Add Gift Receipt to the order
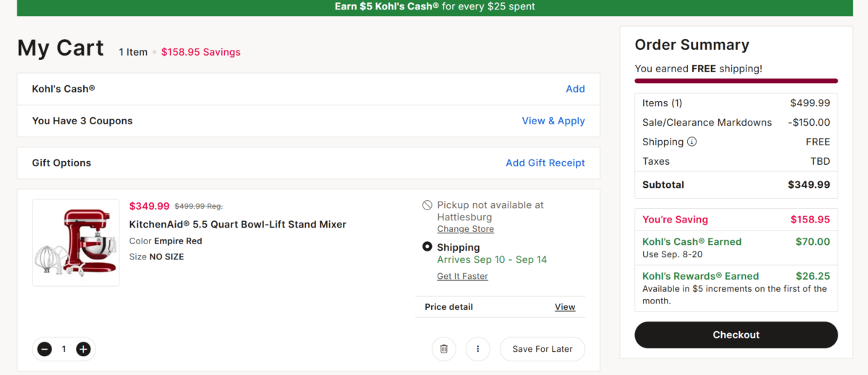This screenshot has height=375, width=868. (545, 163)
